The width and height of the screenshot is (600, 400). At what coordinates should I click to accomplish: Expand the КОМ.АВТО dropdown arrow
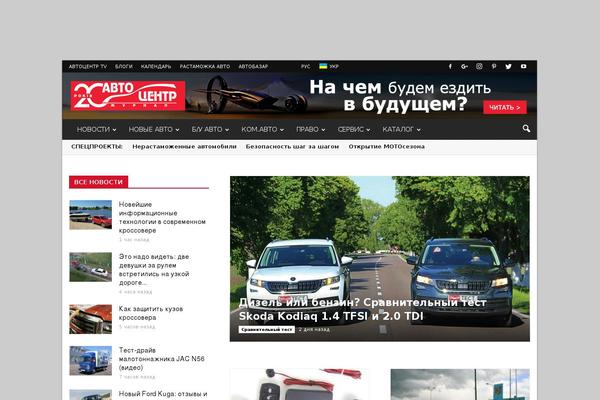click(x=282, y=130)
